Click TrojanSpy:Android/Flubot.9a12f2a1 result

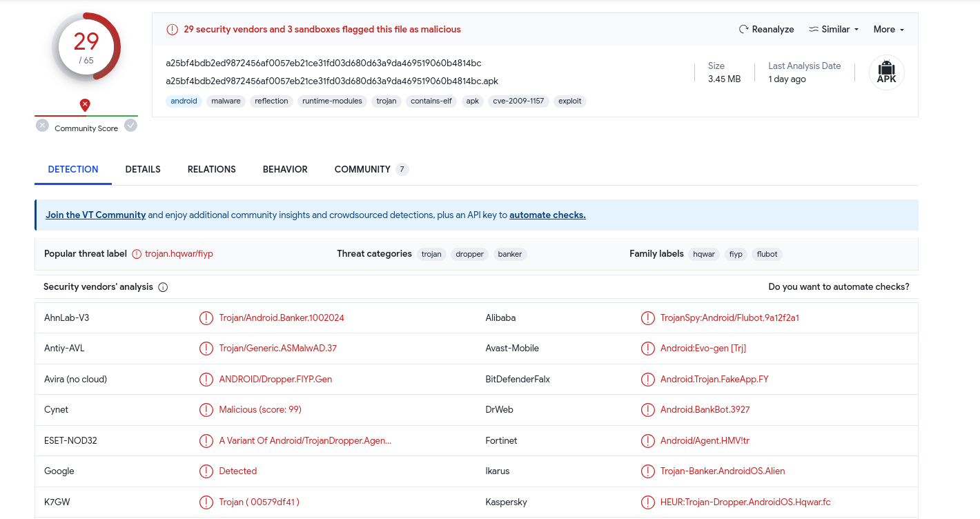click(729, 318)
